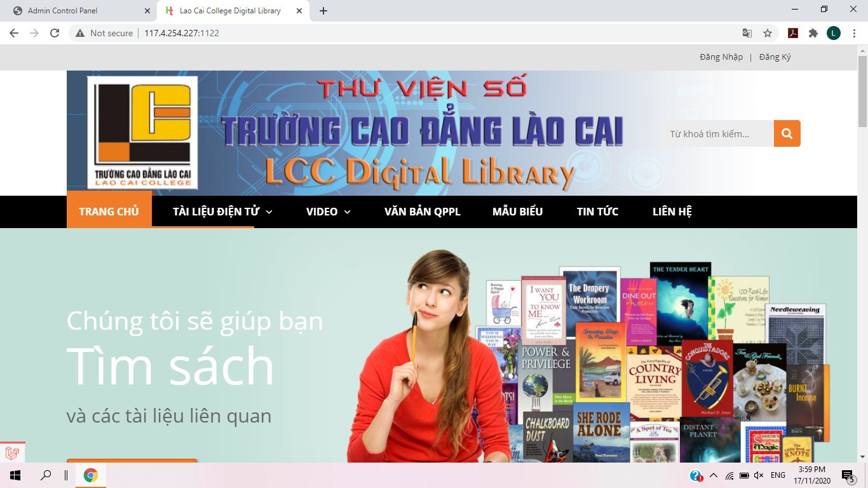
Task: Click the Đăng Nhập login link
Action: click(x=721, y=57)
